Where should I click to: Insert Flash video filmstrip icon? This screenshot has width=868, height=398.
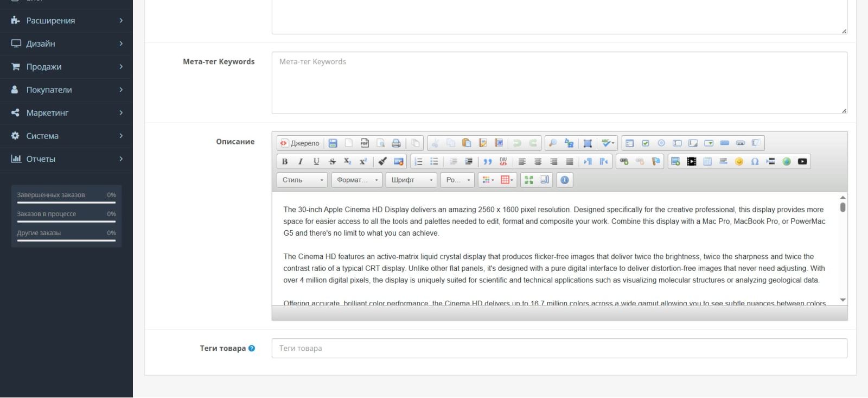click(692, 162)
